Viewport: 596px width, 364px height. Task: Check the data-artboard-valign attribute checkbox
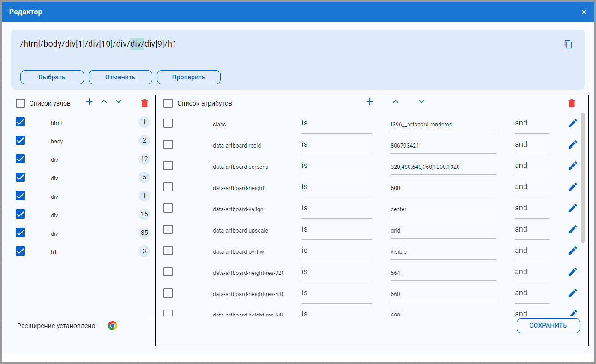point(168,208)
